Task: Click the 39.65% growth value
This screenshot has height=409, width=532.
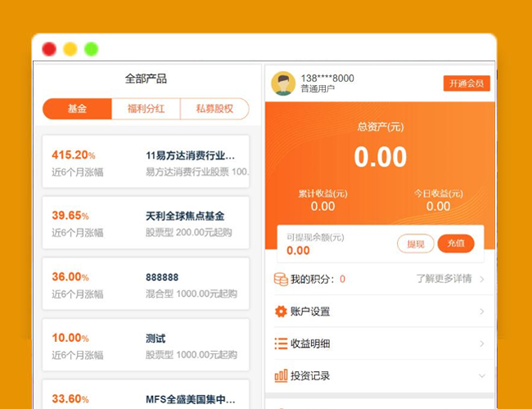Action: click(x=70, y=216)
